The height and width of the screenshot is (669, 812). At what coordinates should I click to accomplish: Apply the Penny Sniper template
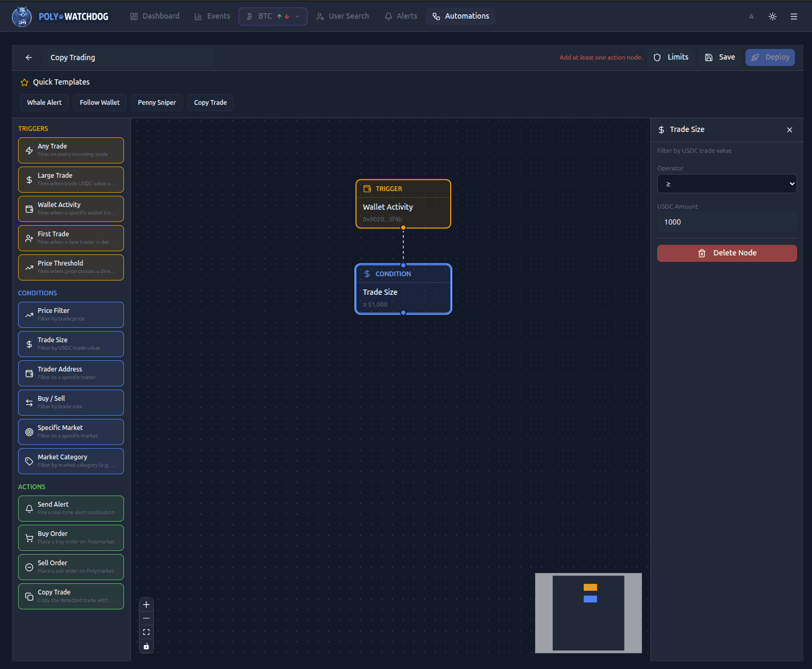(x=157, y=103)
